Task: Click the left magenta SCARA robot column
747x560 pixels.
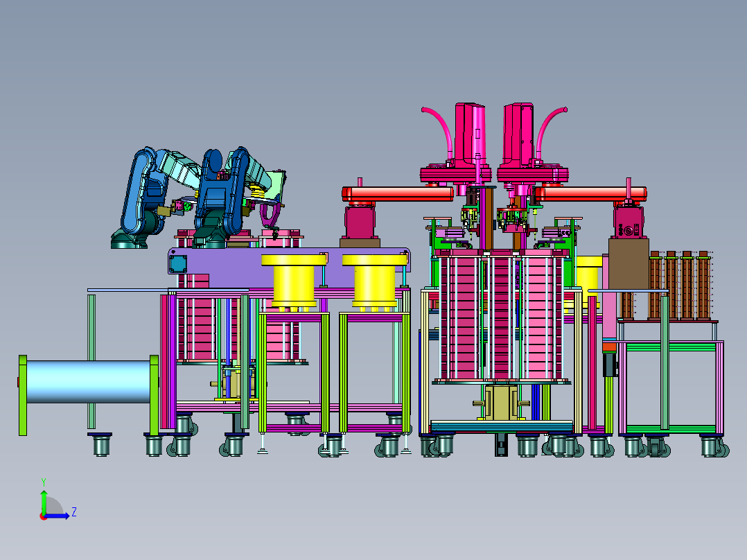Action: (470, 136)
